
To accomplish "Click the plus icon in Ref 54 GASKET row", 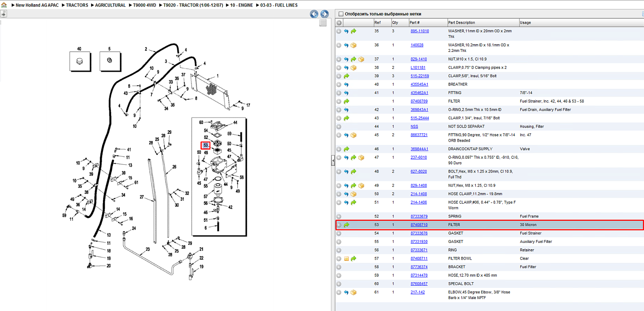I will click(339, 233).
